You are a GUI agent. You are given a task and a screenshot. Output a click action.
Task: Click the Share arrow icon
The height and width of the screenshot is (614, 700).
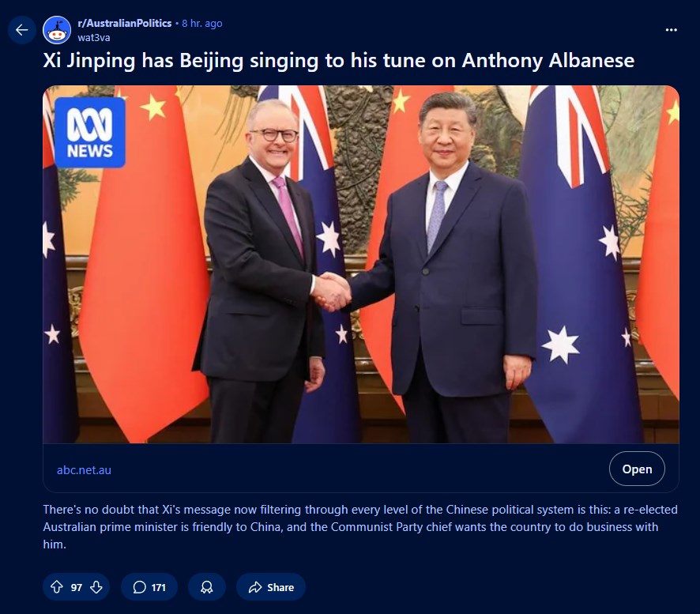[x=255, y=587]
